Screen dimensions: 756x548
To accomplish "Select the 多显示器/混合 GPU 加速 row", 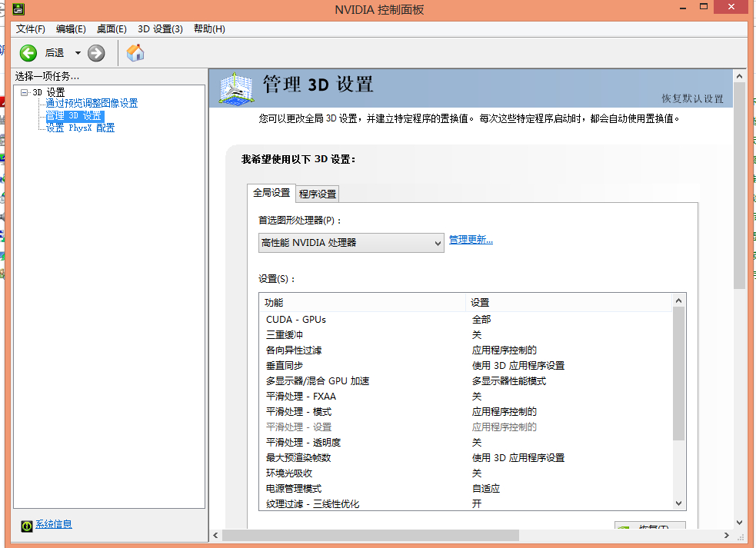I will pyautogui.click(x=465, y=381).
